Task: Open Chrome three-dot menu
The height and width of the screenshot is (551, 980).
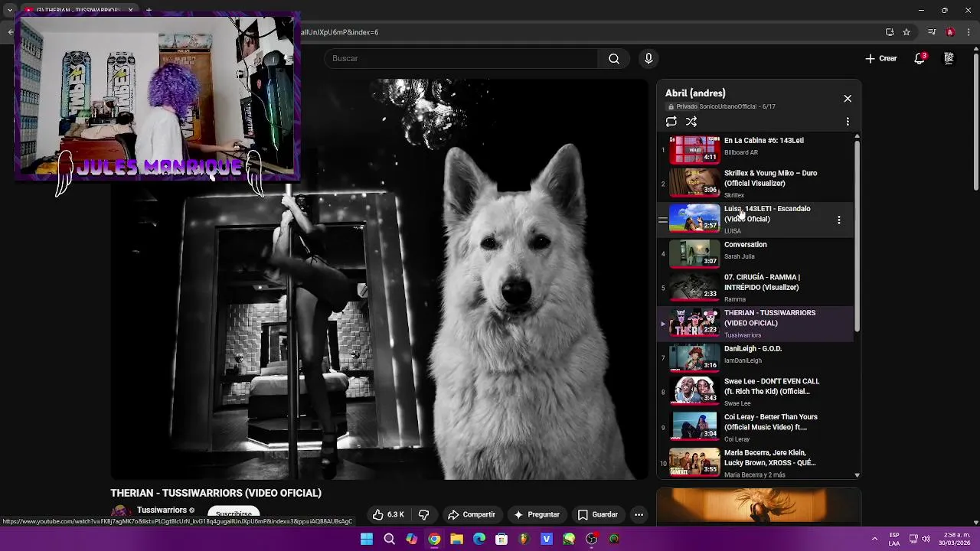Action: tap(969, 32)
